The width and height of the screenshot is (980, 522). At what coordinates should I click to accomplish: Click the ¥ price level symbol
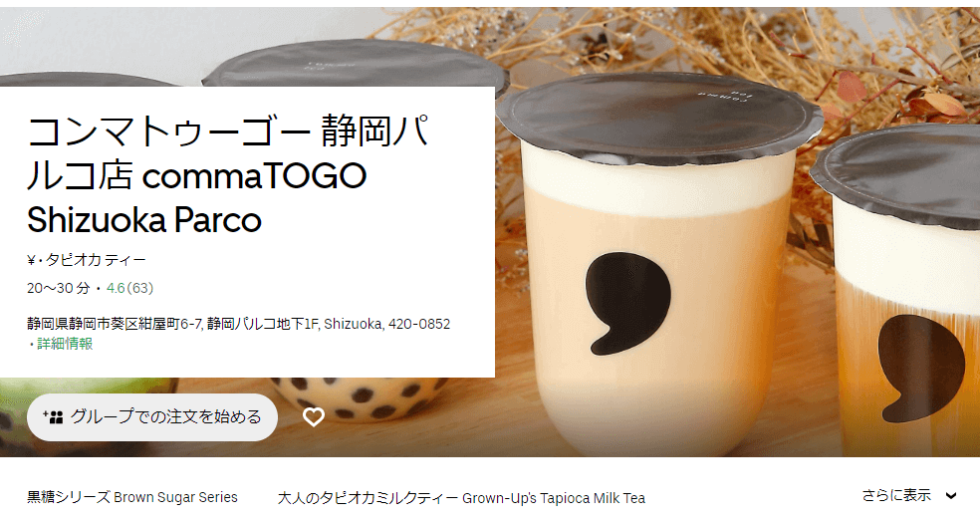tap(31, 260)
